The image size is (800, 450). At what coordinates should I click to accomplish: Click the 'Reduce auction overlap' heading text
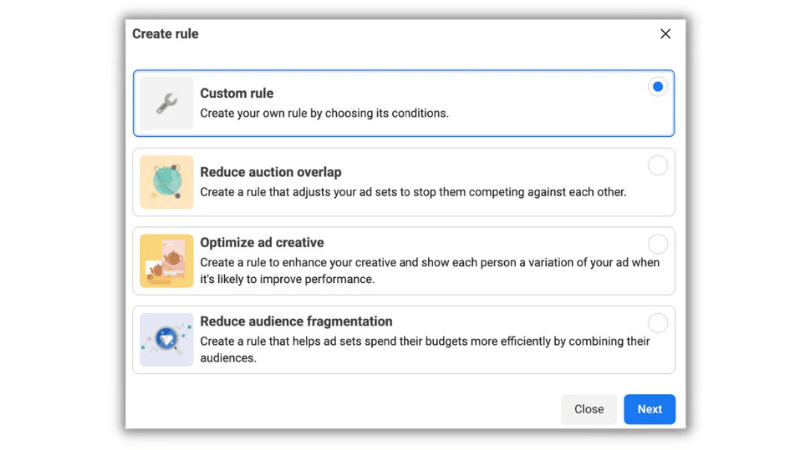[x=270, y=172]
